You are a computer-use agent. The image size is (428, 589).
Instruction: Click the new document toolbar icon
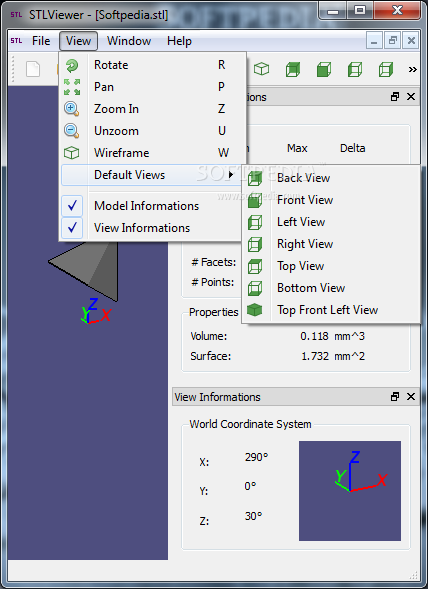pyautogui.click(x=33, y=69)
